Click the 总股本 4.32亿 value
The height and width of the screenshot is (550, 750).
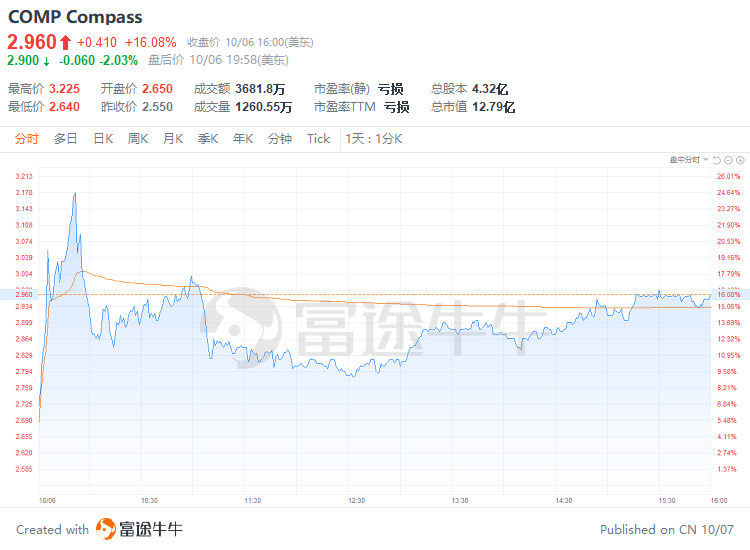[x=490, y=89]
